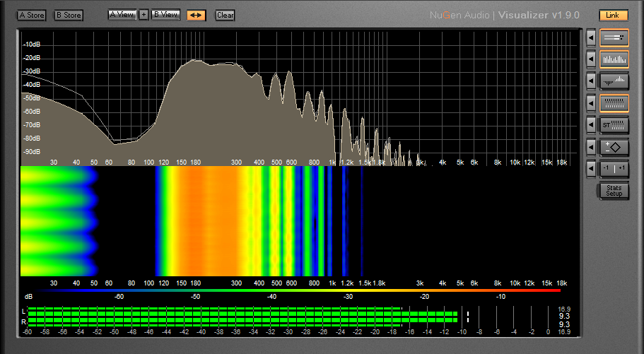Viewport: 644px width, 354px height.
Task: Enable the ST stereo spectrogram view
Action: click(614, 125)
